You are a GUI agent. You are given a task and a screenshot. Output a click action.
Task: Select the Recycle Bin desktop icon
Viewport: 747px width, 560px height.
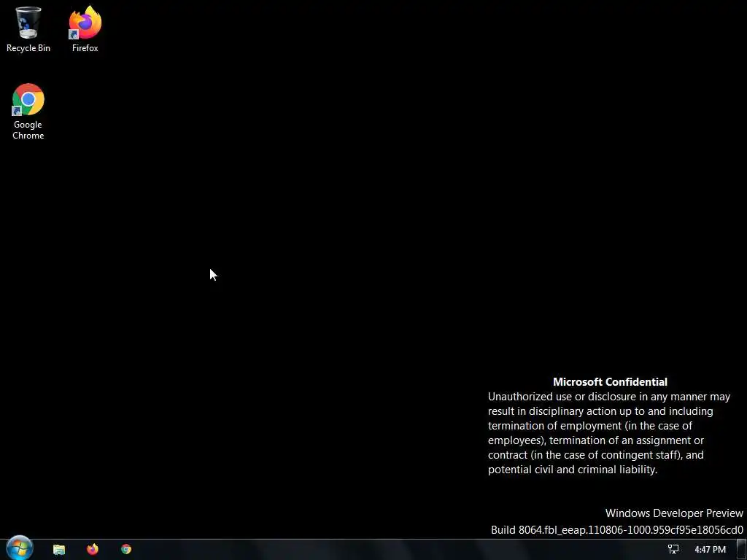point(28,29)
